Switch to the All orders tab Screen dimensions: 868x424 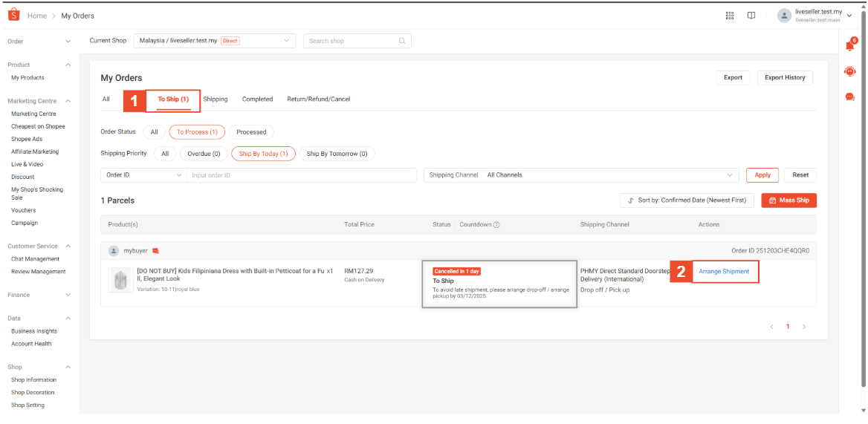tap(106, 99)
